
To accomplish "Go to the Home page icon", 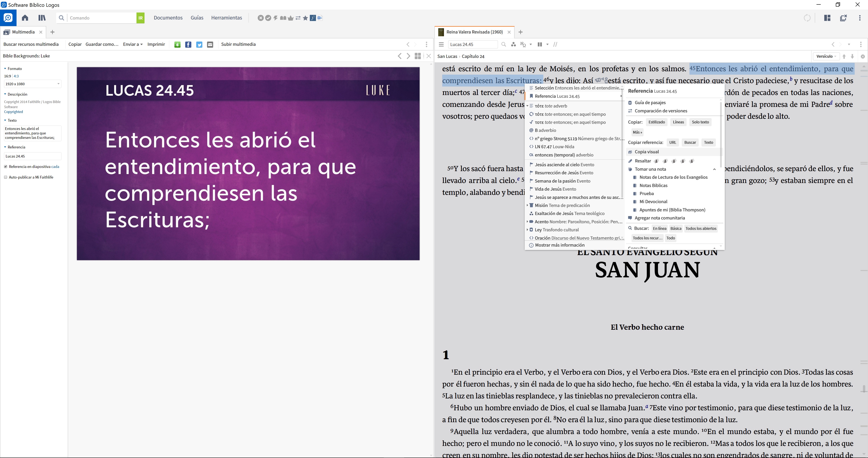I will pyautogui.click(x=25, y=18).
